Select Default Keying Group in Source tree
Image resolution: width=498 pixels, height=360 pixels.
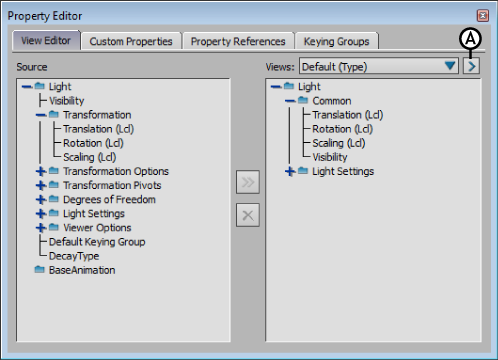(97, 242)
